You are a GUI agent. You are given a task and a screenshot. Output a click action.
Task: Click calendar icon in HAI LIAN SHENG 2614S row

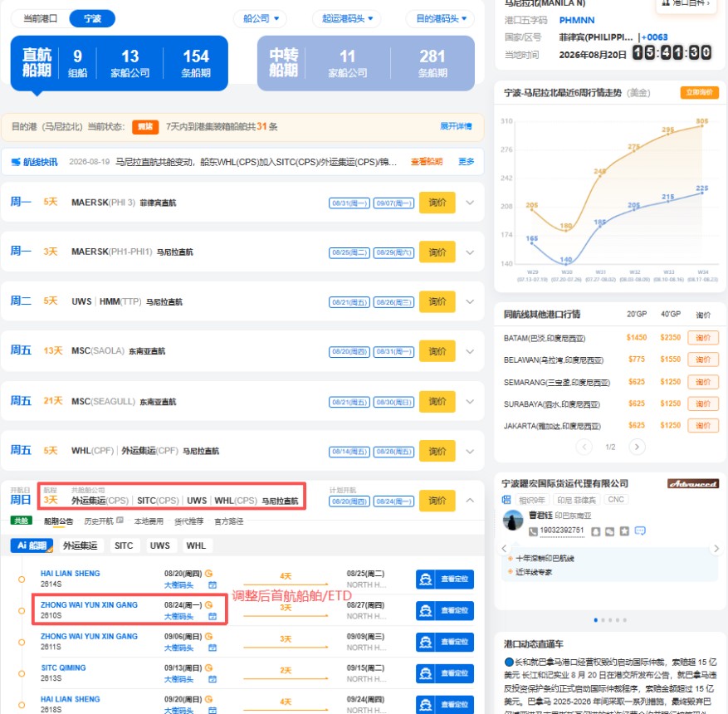tap(213, 585)
